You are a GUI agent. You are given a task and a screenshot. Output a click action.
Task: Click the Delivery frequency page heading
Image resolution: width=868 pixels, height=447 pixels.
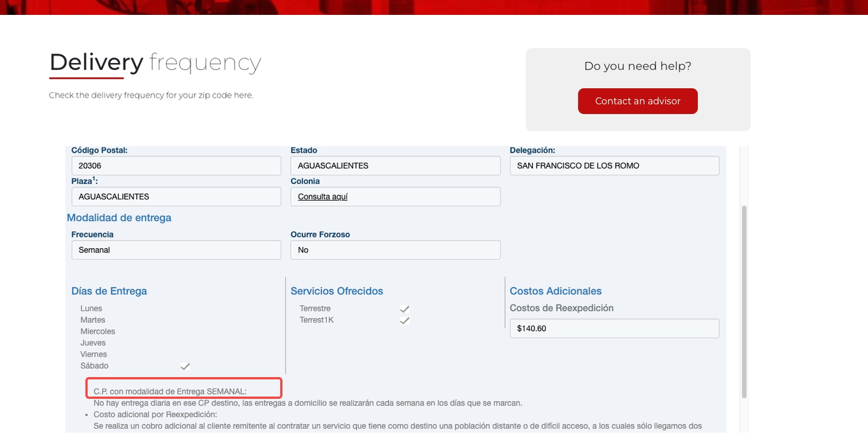click(x=155, y=62)
